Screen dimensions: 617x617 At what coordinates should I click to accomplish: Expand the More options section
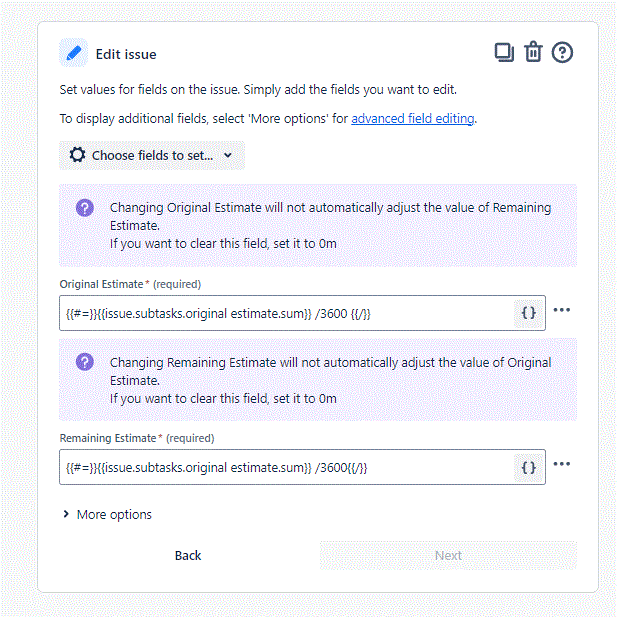(x=107, y=514)
